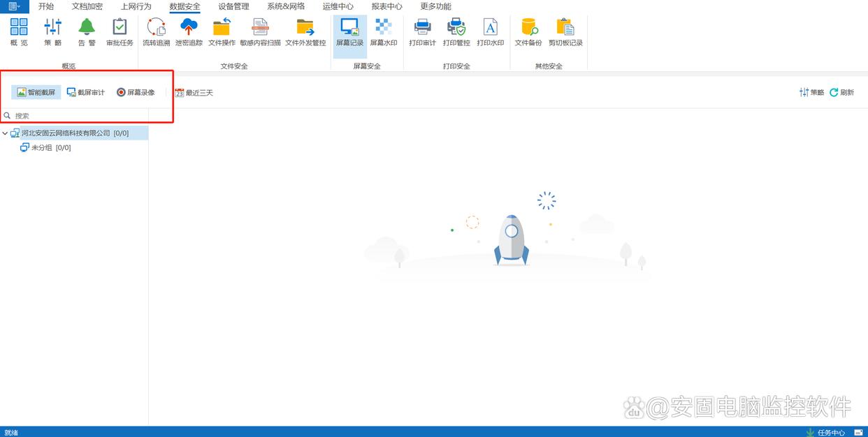Select the 未分组 [0/0] group node
Image resolution: width=868 pixels, height=437 pixels.
[x=45, y=147]
